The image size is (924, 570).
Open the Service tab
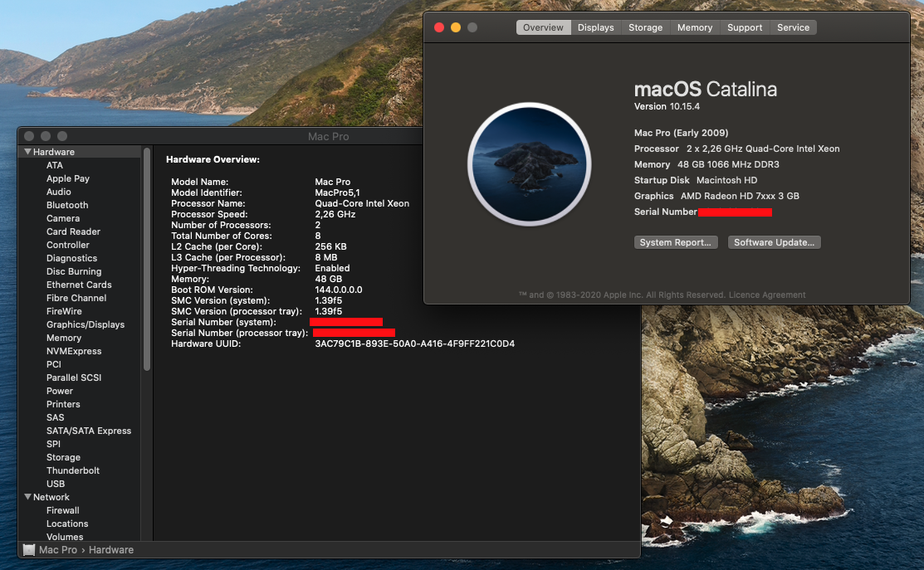[x=793, y=27]
